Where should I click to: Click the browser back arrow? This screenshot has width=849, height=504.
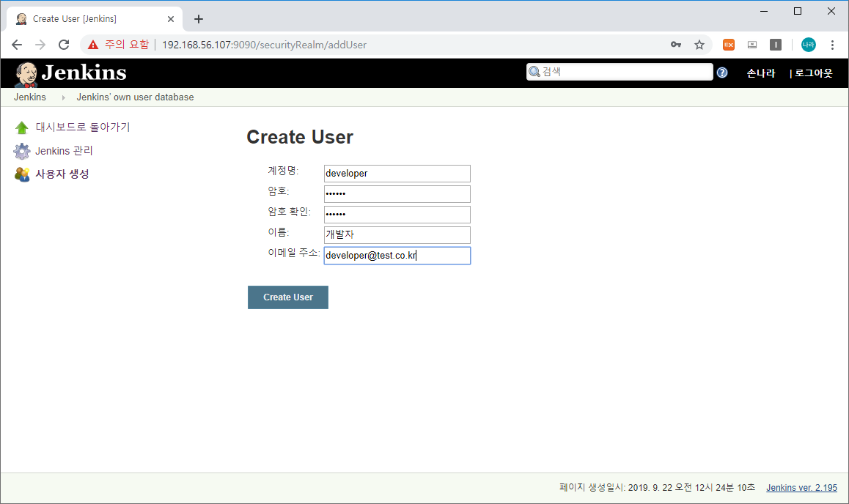coord(17,45)
